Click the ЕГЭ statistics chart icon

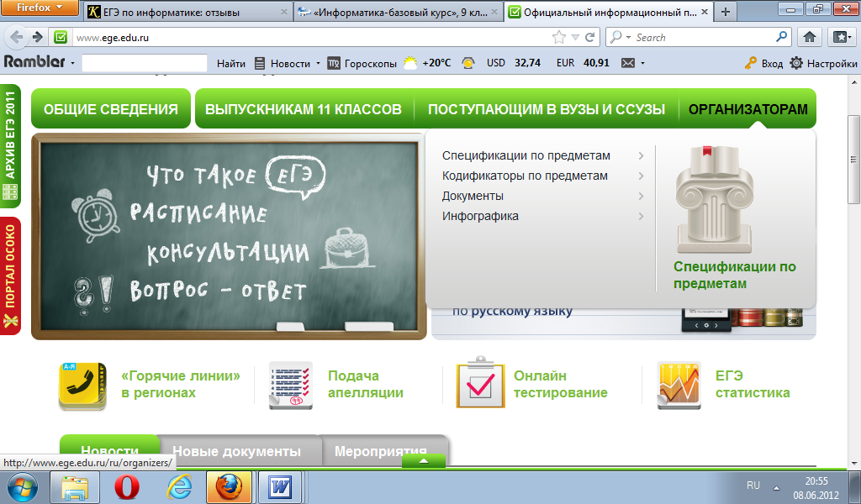click(679, 386)
